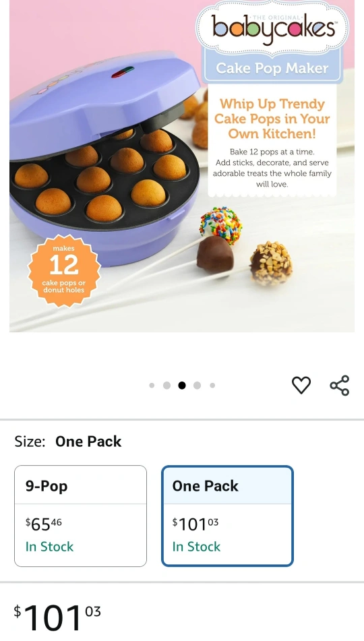364x641 pixels.
Task: Click 'In Stock' under One Pack
Action: (x=196, y=547)
